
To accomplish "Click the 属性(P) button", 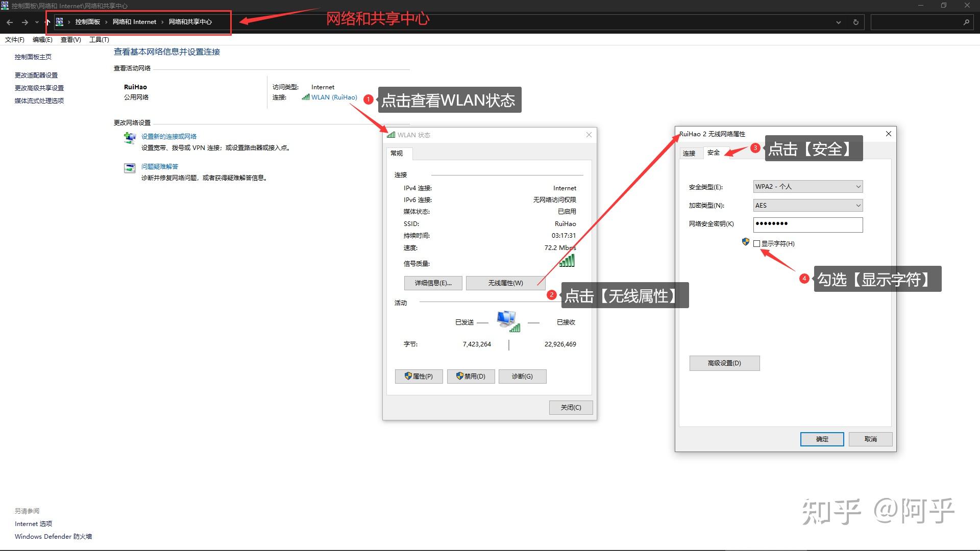I will (x=419, y=377).
